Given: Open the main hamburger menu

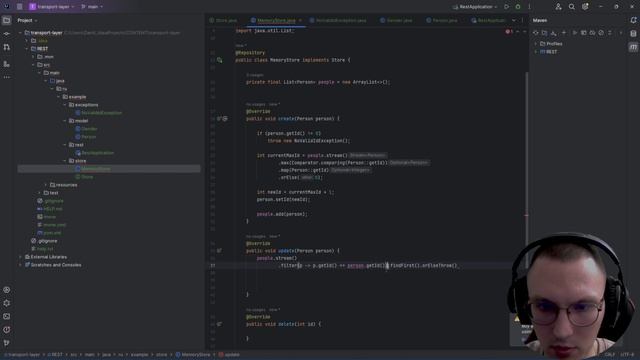Looking at the screenshot, I should click(x=20, y=7).
